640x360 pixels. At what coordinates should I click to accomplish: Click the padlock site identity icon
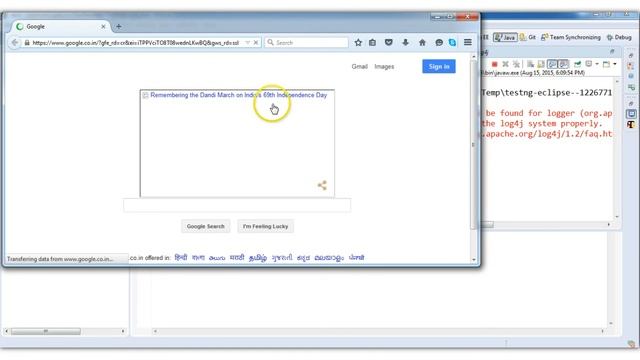coord(27,42)
